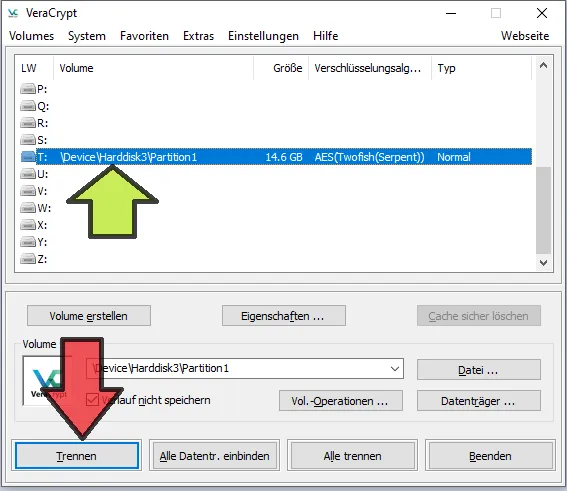Click the 'AES(Twofish(Serpent))' cell
Image resolution: width=567 pixels, height=491 pixels.
click(x=369, y=157)
